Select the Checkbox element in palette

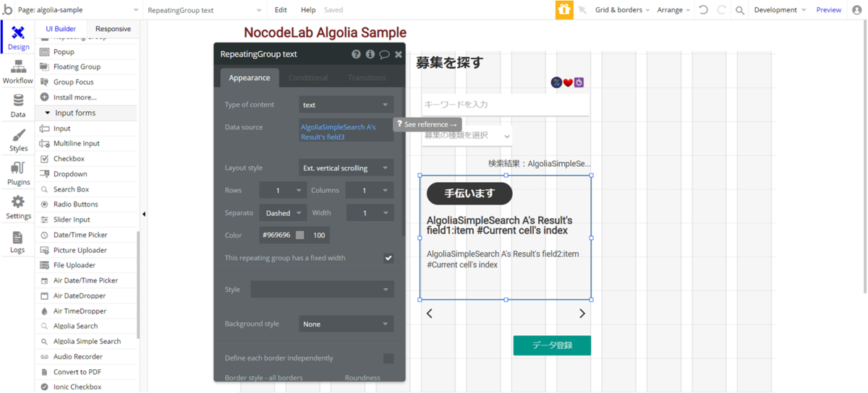point(69,159)
